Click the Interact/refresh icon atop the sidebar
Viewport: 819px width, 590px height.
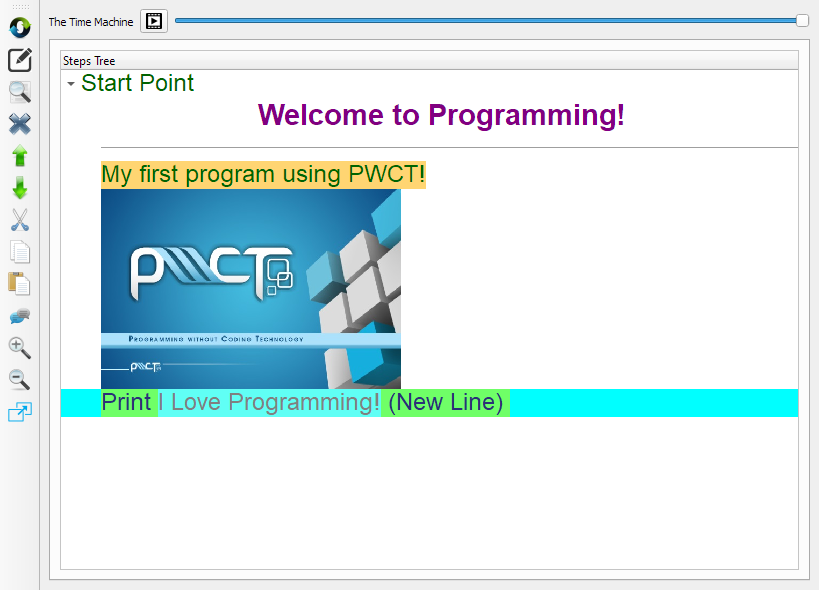pyautogui.click(x=20, y=28)
